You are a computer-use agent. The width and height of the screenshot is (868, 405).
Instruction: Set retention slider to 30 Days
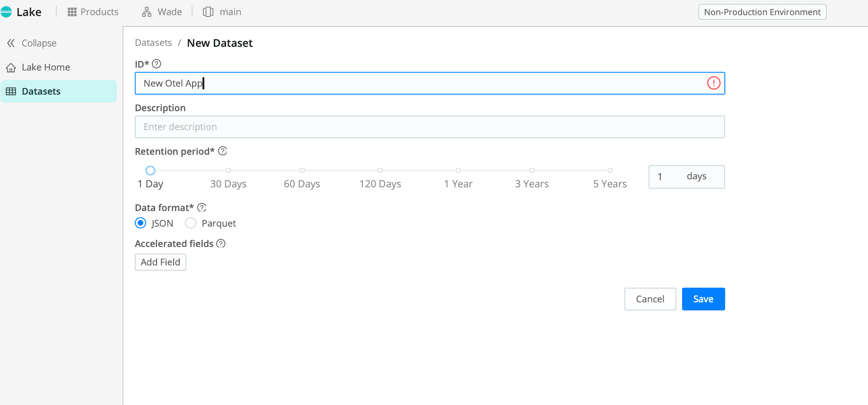coord(228,170)
